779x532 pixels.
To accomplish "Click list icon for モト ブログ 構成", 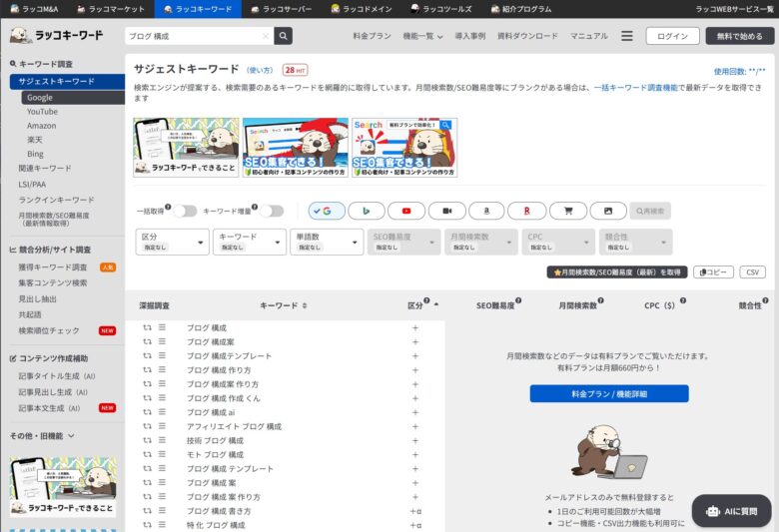I will pyautogui.click(x=162, y=454).
